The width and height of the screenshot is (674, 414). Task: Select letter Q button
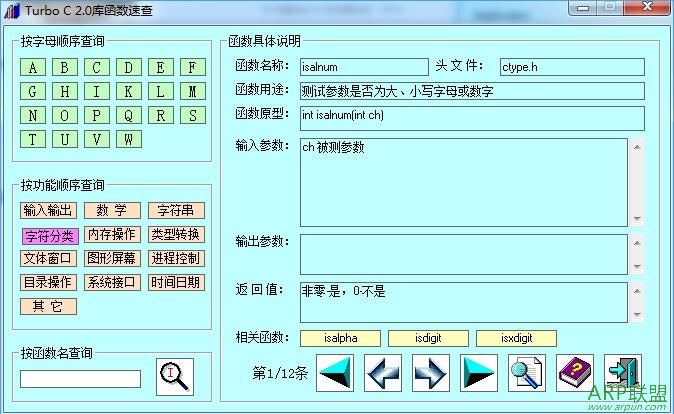129,115
